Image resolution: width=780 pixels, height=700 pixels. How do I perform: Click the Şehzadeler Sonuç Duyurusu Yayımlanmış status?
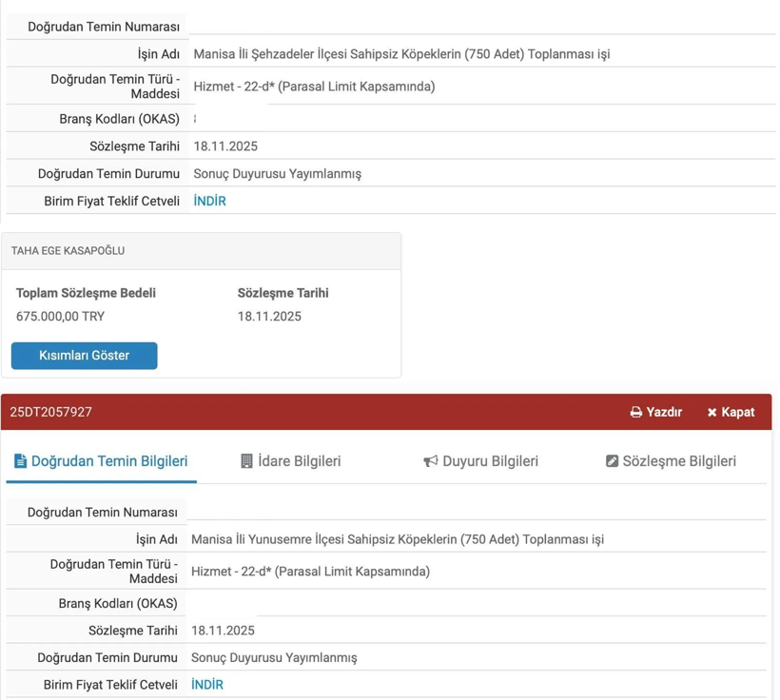[x=277, y=174]
